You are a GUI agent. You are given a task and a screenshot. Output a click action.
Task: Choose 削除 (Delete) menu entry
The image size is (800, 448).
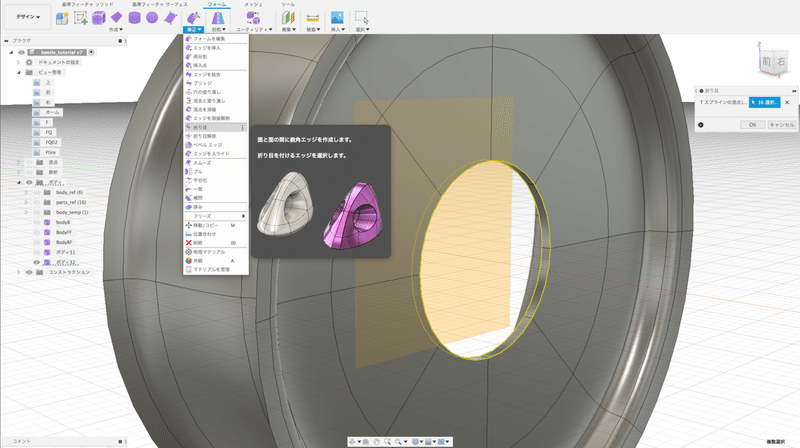click(216, 243)
